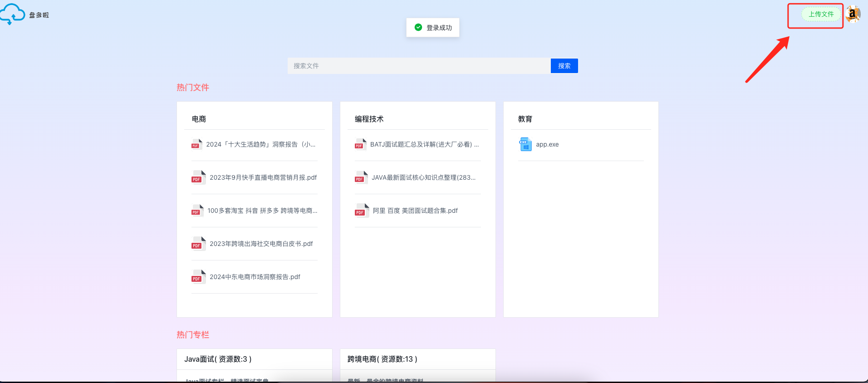Click the 盘多啦 cloud logo

click(12, 14)
